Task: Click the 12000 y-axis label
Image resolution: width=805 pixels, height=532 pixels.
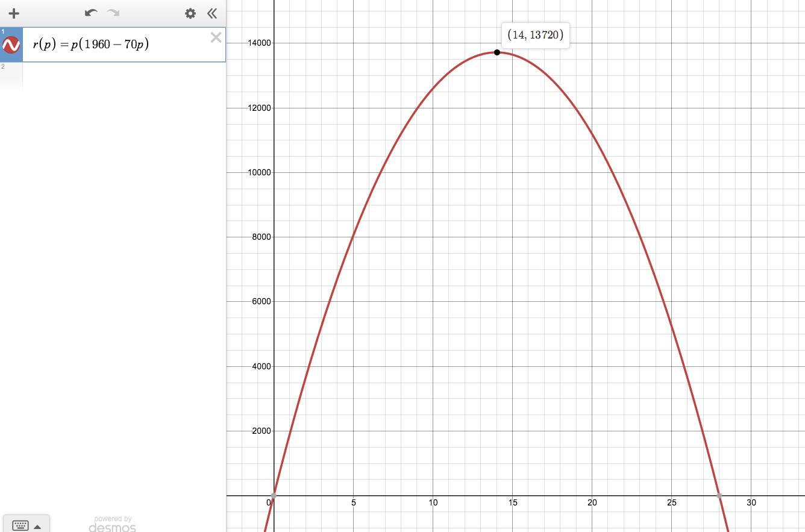Action: pos(259,108)
